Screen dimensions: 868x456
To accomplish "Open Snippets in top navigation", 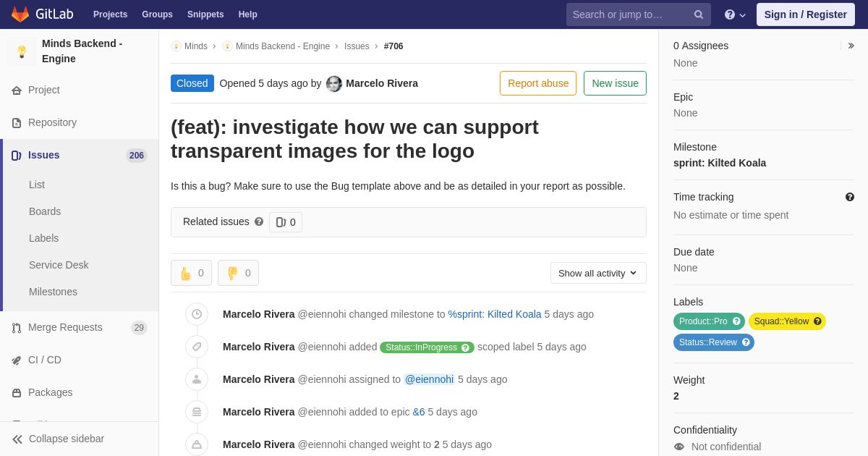I will 205,14.
